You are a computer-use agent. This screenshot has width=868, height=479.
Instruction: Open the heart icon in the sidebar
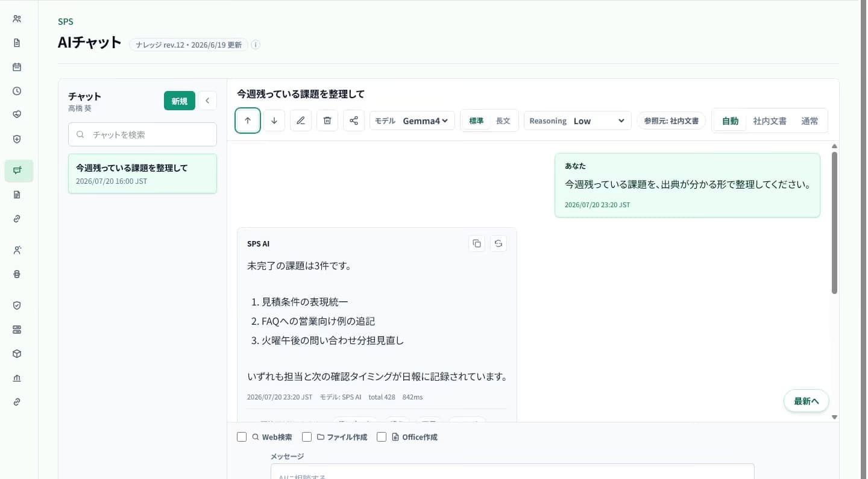tap(17, 114)
